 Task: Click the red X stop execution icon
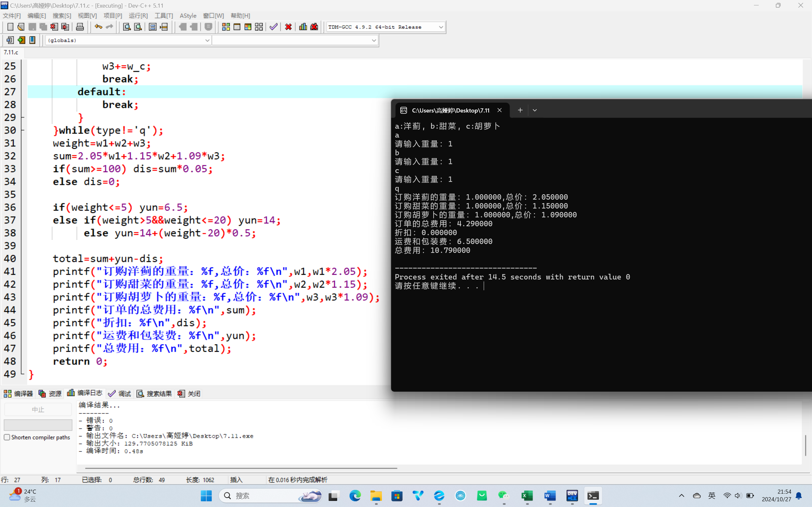coord(288,27)
